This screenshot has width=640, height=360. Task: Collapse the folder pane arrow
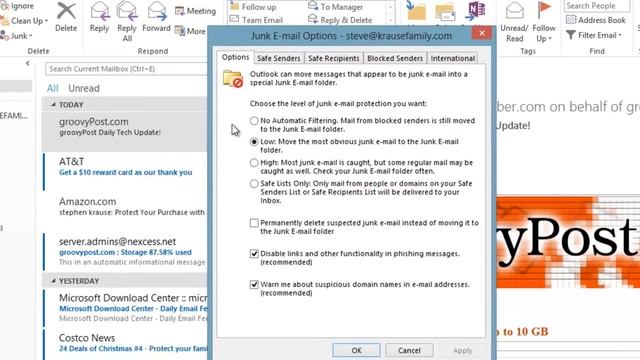click(28, 63)
